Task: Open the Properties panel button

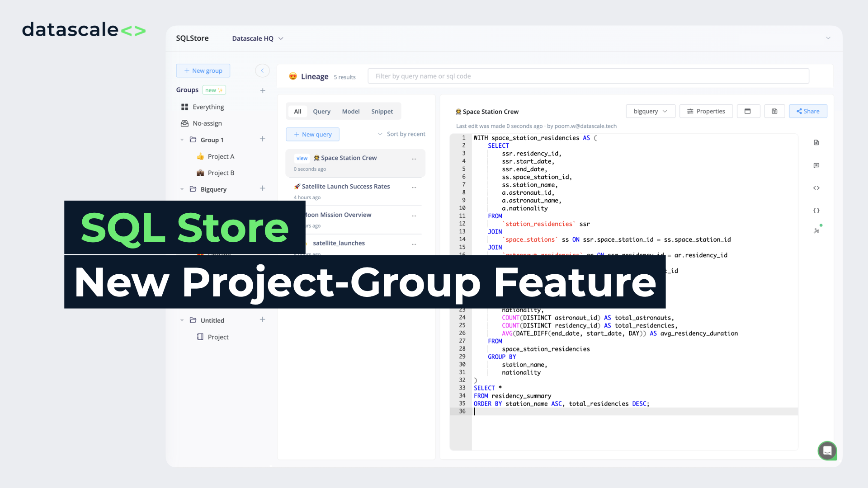Action: click(706, 111)
